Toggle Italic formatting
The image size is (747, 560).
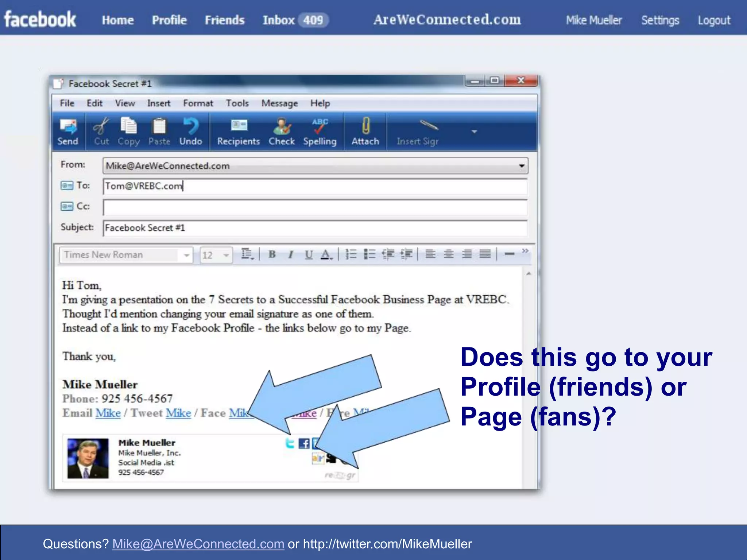click(x=290, y=254)
